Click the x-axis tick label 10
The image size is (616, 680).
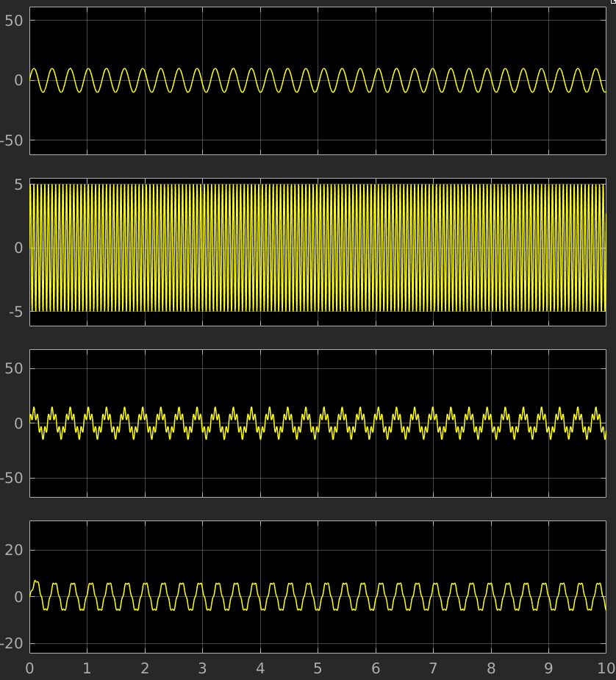(605, 668)
